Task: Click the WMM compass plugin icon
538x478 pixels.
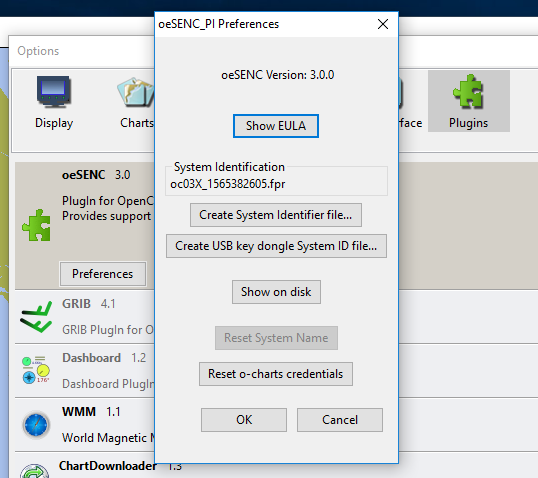Action: pyautogui.click(x=36, y=424)
